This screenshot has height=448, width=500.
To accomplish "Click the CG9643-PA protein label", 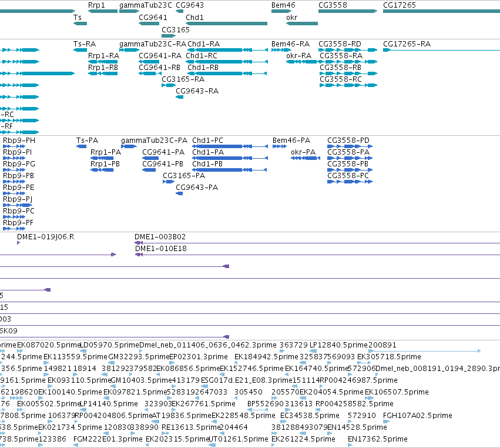I will tap(197, 188).
